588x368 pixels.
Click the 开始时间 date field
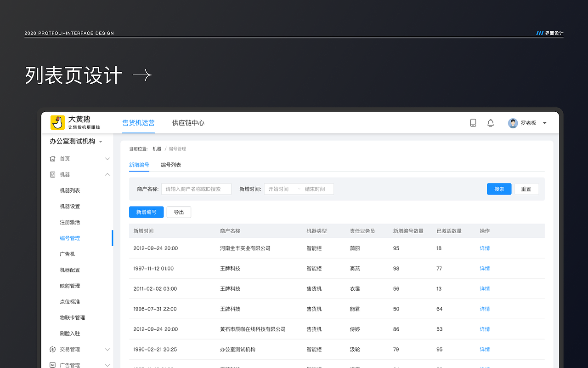pos(279,189)
